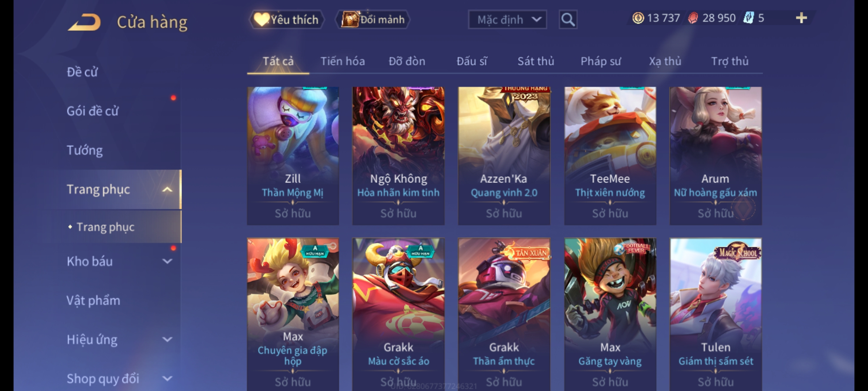Screen dimensions: 868x391
Task: Open the Mặc định sort dropdown
Action: pos(507,20)
